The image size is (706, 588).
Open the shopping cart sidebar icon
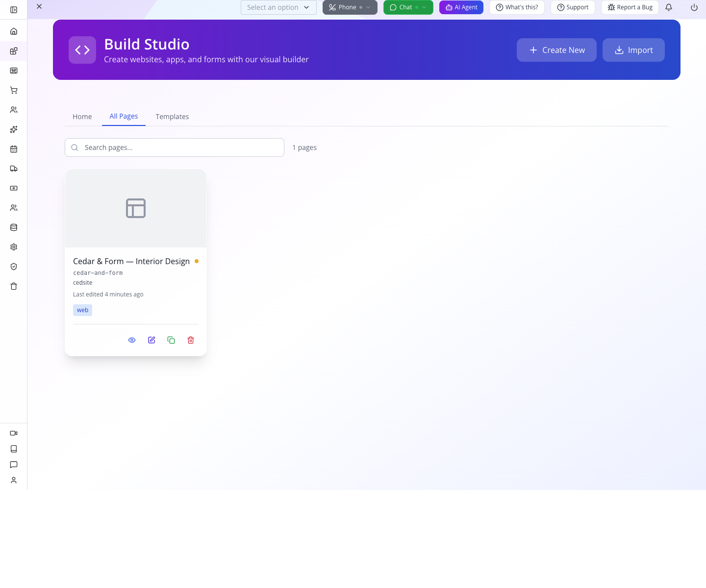point(14,90)
